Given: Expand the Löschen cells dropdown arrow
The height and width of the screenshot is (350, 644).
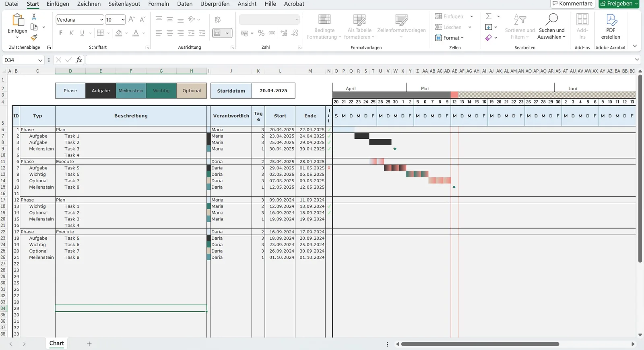Looking at the screenshot, I should pyautogui.click(x=470, y=27).
